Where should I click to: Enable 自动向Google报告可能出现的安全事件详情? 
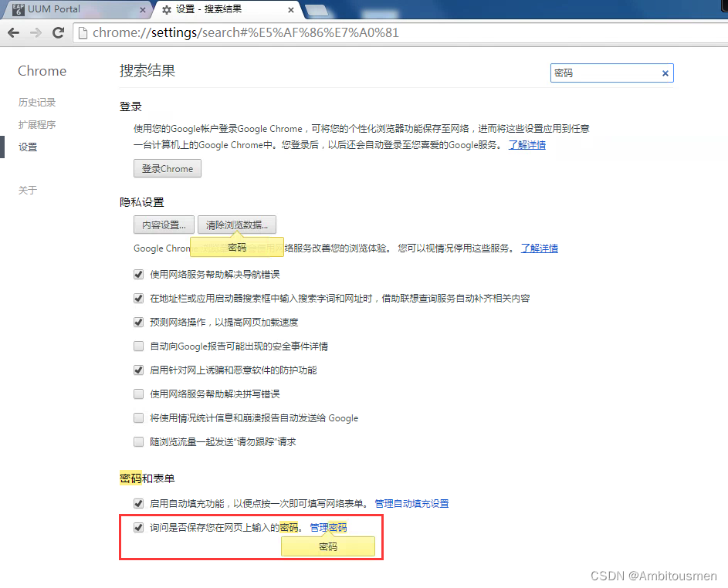tap(138, 346)
